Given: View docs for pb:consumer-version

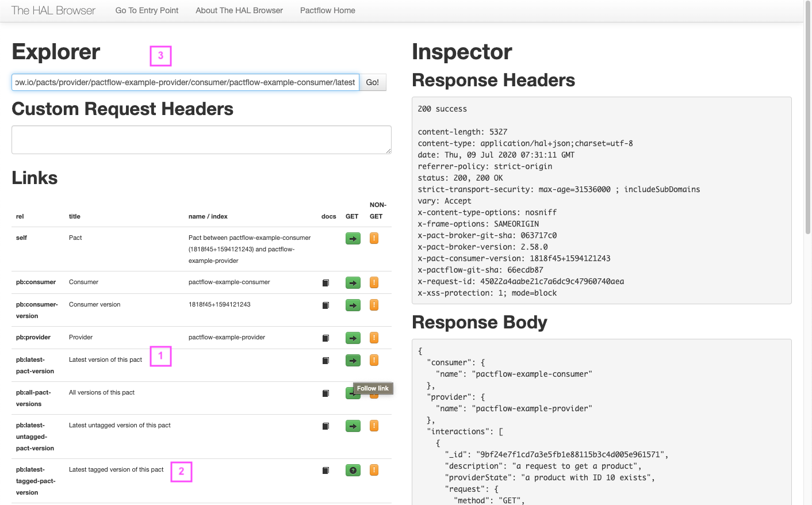Looking at the screenshot, I should click(x=326, y=305).
